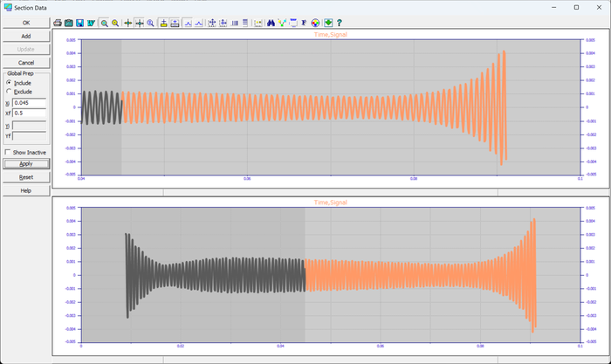
Task: Click the window layout icon
Action: [293, 23]
